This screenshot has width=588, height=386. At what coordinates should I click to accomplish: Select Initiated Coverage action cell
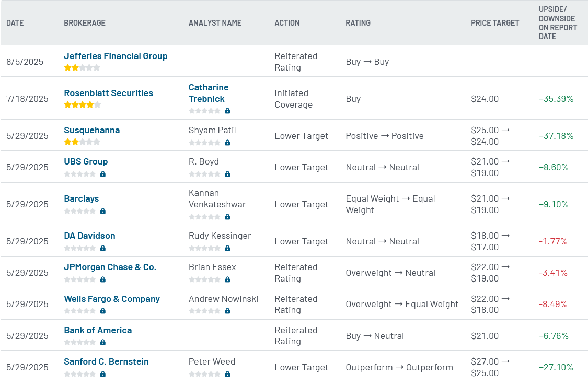coord(294,99)
